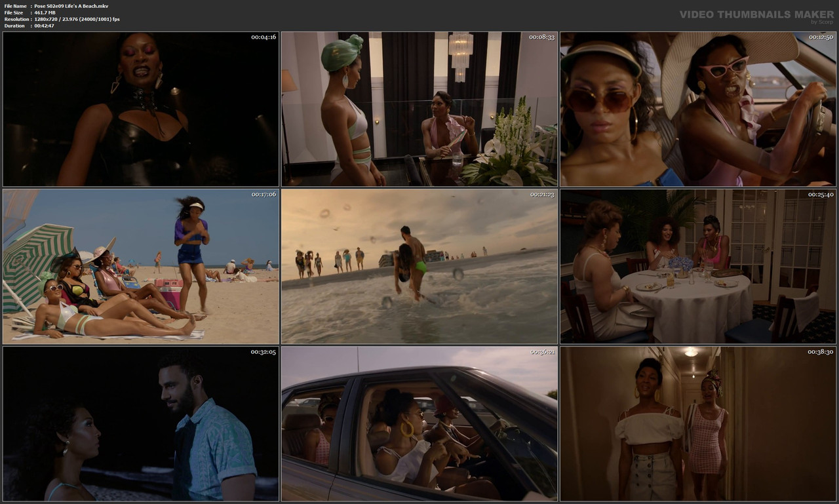Click the 'File Name' label
Image resolution: width=839 pixels, height=504 pixels.
(15, 6)
